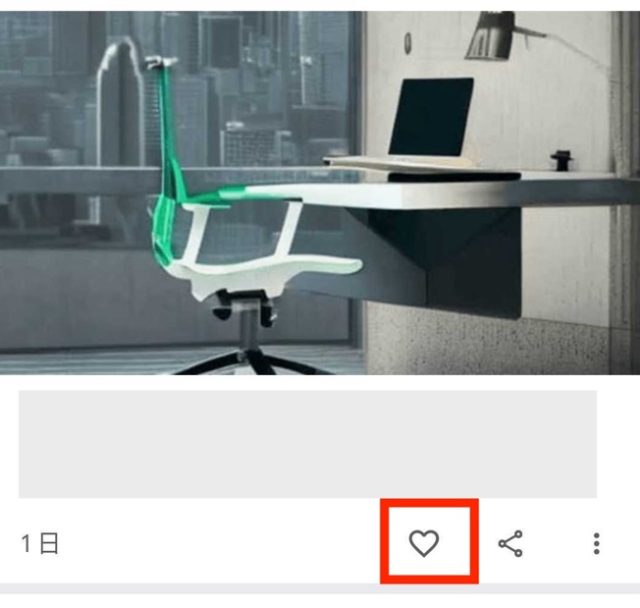The height and width of the screenshot is (608, 640).
Task: Click the 1日 timestamp label
Action: tap(40, 544)
